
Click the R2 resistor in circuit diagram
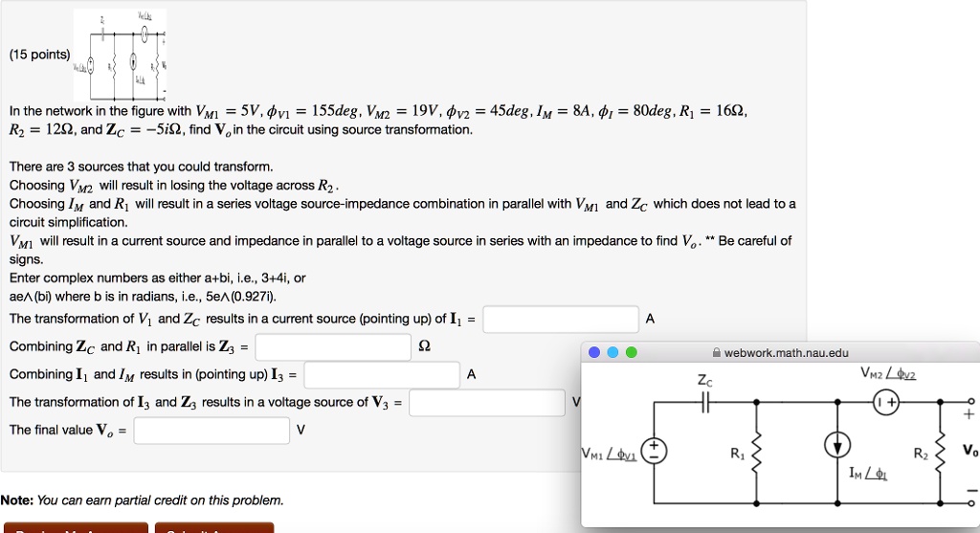click(x=940, y=453)
